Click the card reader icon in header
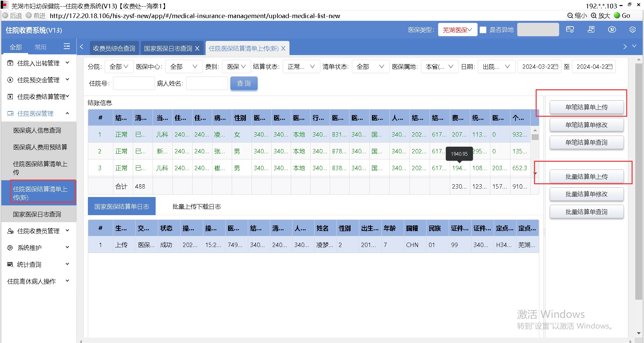The height and width of the screenshot is (343, 644). (x=570, y=30)
